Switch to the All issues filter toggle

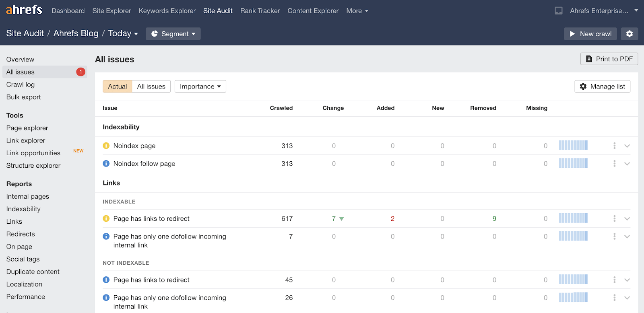click(151, 86)
